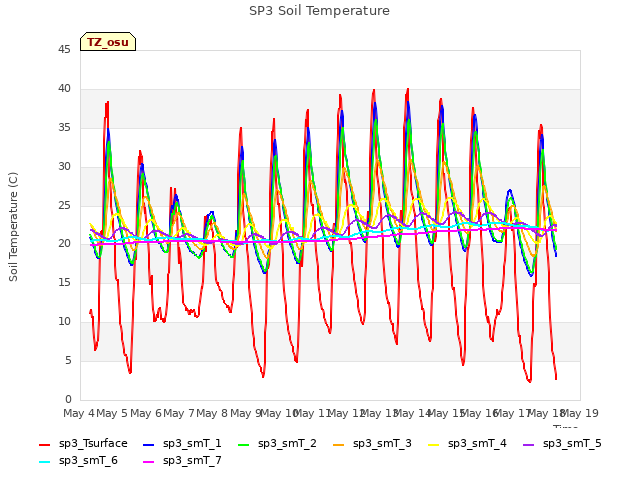Image resolution: width=640 pixels, height=480 pixels.
Task: Click the Soil Temperature (C) axis label
Action: pos(13,227)
